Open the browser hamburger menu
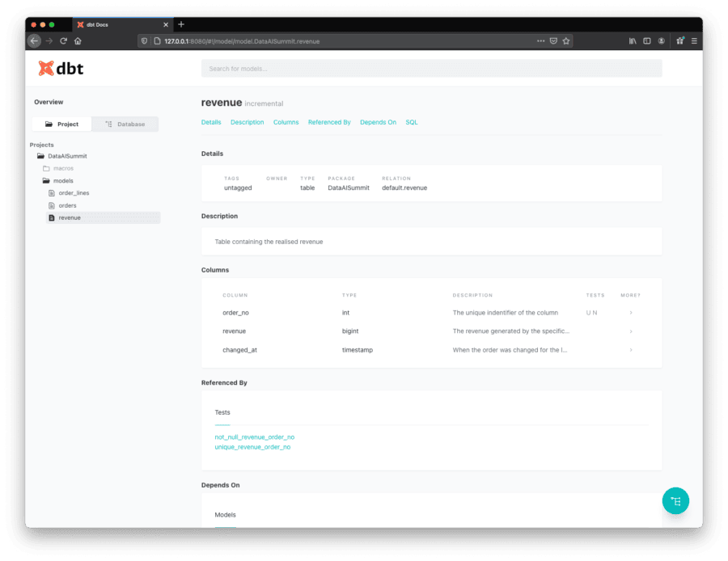Screen dimensions: 728x561 (x=694, y=41)
